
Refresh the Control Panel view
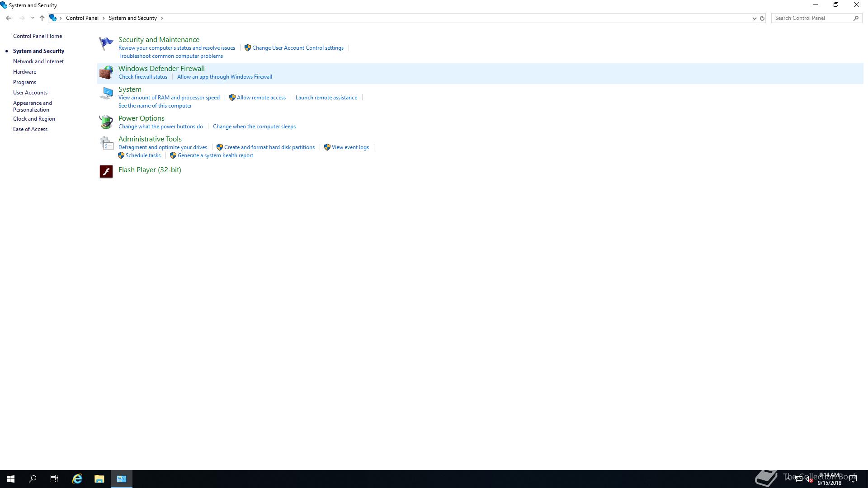762,18
